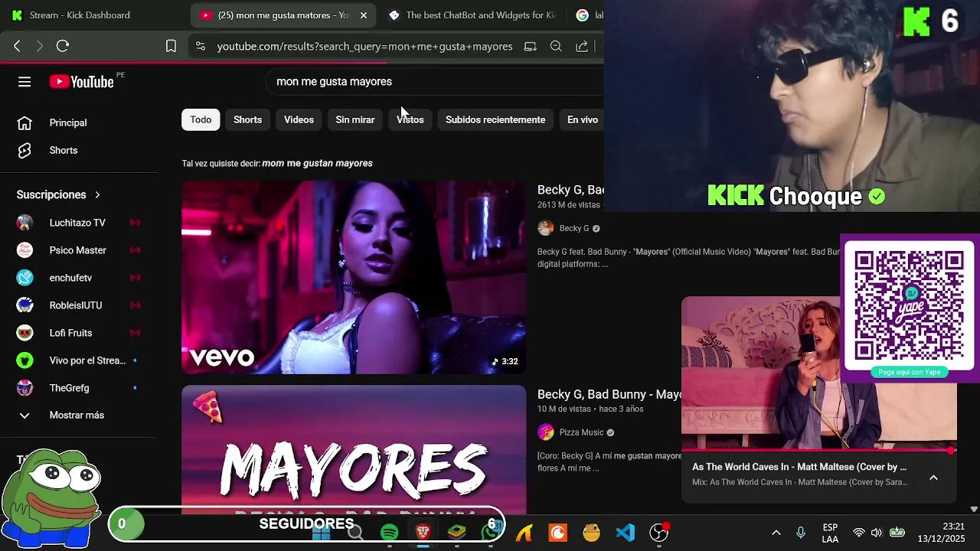Select the Shorts filter chip

[x=247, y=119]
